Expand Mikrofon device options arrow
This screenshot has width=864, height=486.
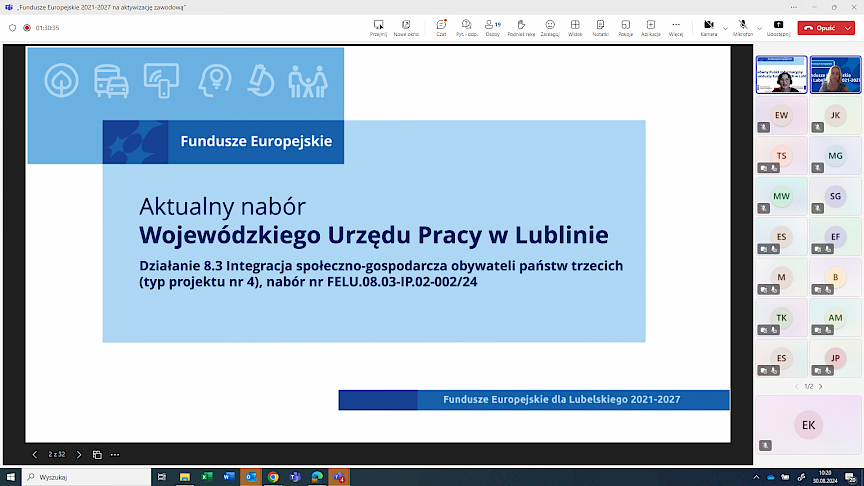tap(759, 28)
